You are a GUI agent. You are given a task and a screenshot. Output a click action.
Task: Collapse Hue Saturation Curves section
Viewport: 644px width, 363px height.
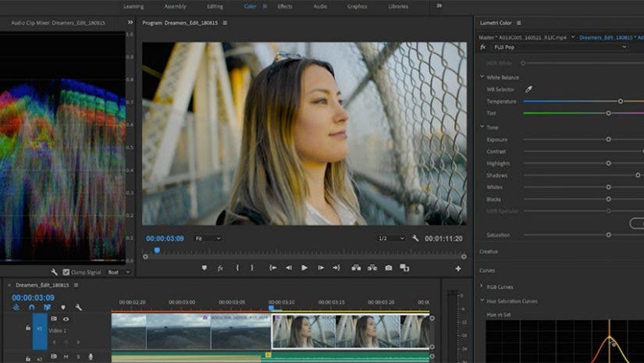point(482,301)
